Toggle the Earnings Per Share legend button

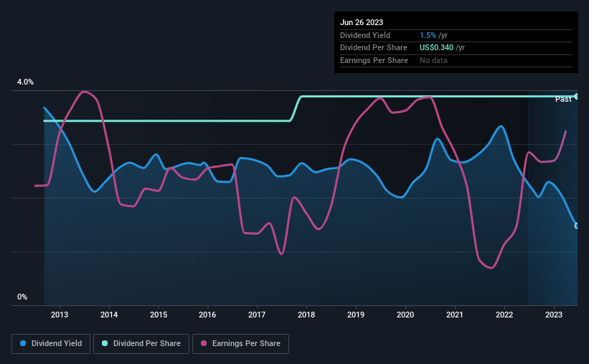click(x=240, y=343)
